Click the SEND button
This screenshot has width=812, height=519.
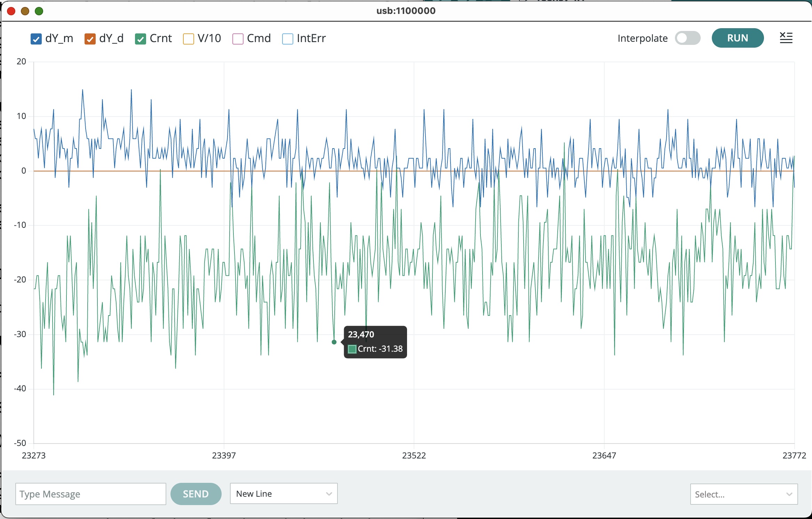click(196, 494)
